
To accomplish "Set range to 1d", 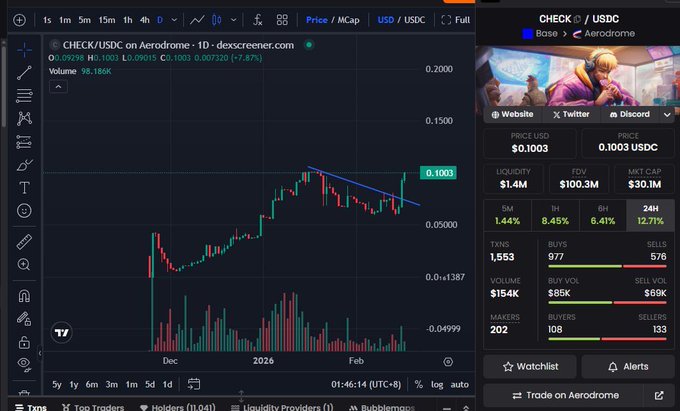I will pos(167,385).
